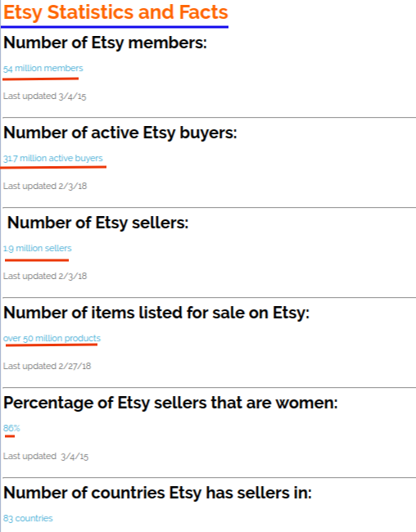Click 'Number of items listed for sale' heading
Image resolution: width=416 pixels, height=532 pixels.
156,313
